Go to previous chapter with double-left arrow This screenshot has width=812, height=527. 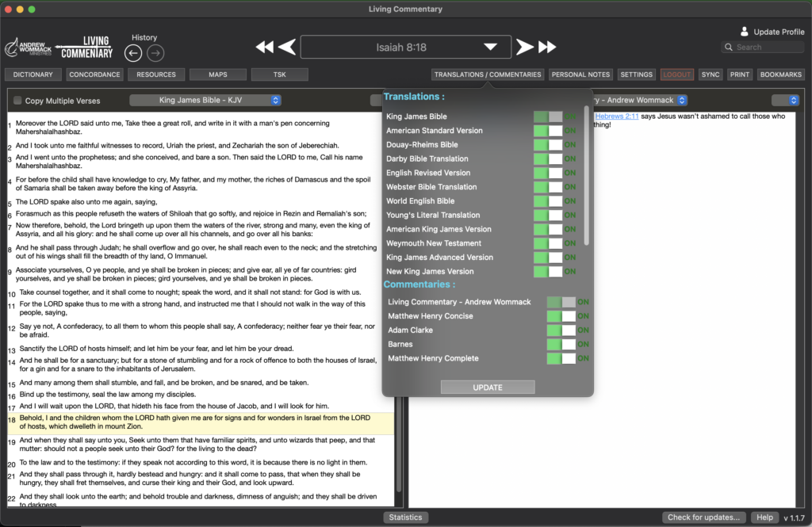pos(265,47)
